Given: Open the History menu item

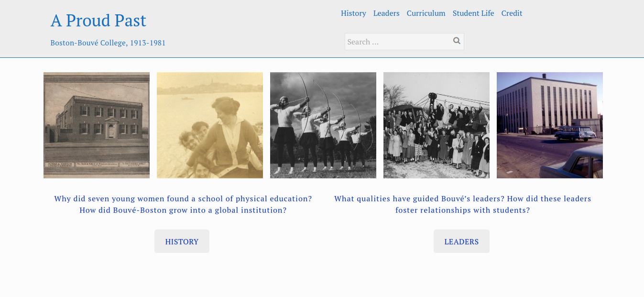Looking at the screenshot, I should point(353,13).
